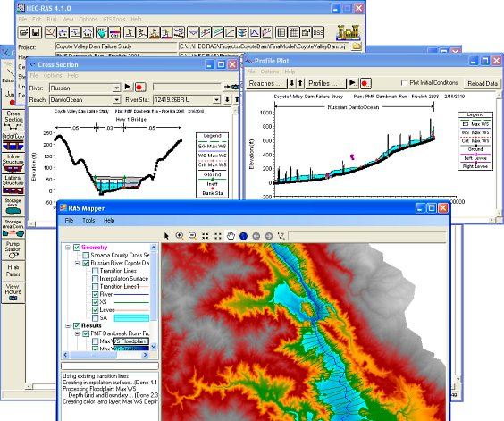Open the DSS data viewer icon
The width and height of the screenshot is (504, 421).
(x=318, y=32)
